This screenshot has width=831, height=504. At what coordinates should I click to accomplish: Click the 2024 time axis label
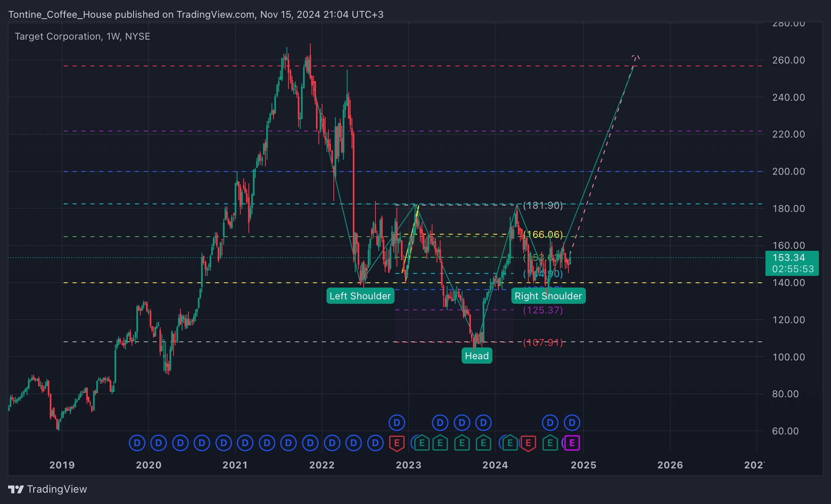(495, 465)
